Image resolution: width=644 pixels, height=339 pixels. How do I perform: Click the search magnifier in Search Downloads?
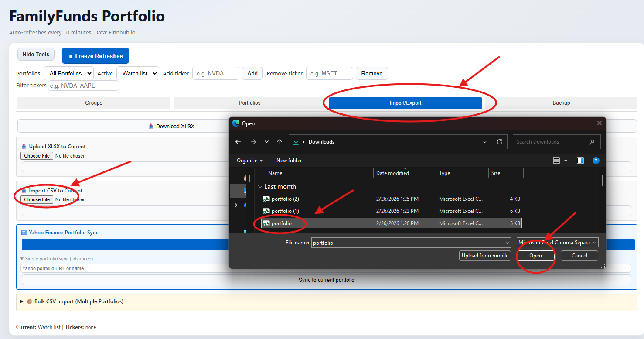592,142
